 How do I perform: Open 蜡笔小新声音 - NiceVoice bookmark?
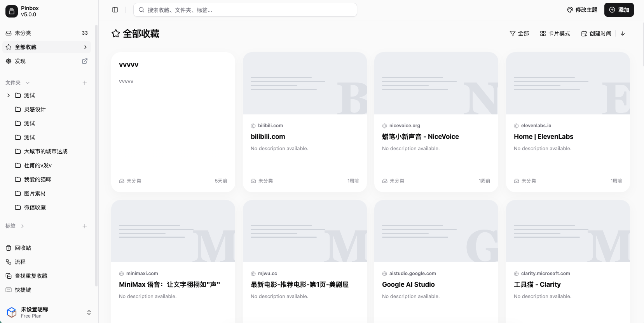421,137
